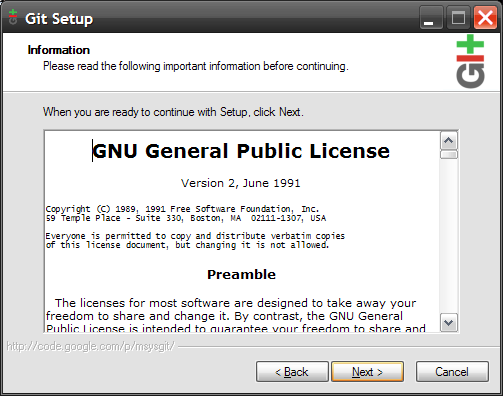This screenshot has height=396, width=503.
Task: Minimize the Git Setup window
Action: [x=431, y=17]
